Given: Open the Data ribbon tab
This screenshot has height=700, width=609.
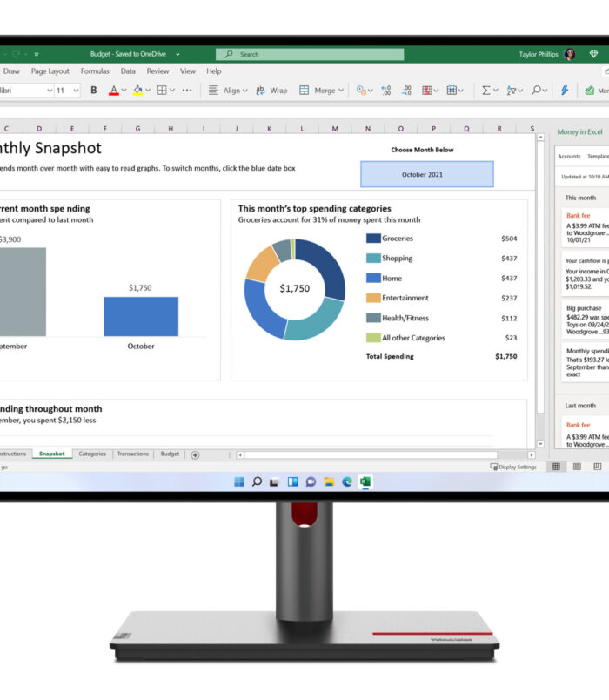Looking at the screenshot, I should 128,71.
